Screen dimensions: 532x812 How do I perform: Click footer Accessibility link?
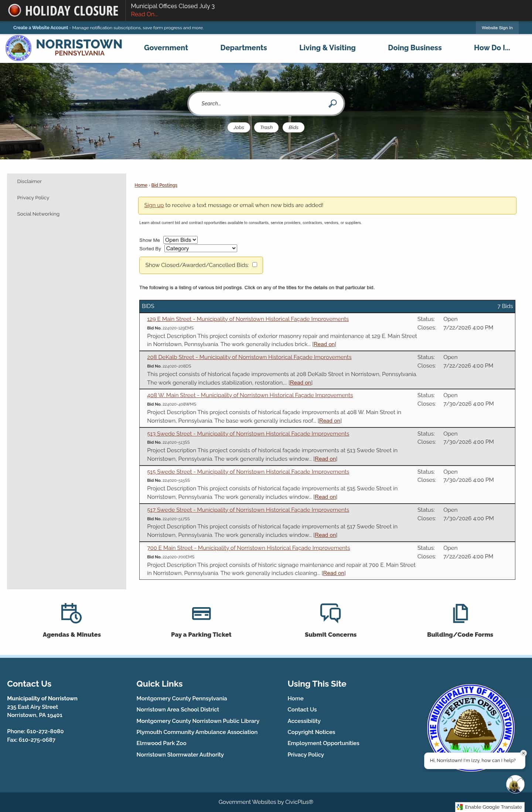(x=304, y=721)
